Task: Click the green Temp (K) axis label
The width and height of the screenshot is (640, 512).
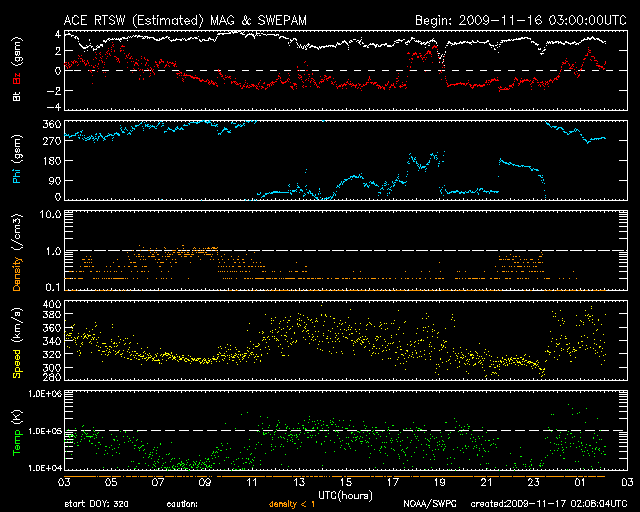Action: point(16,430)
